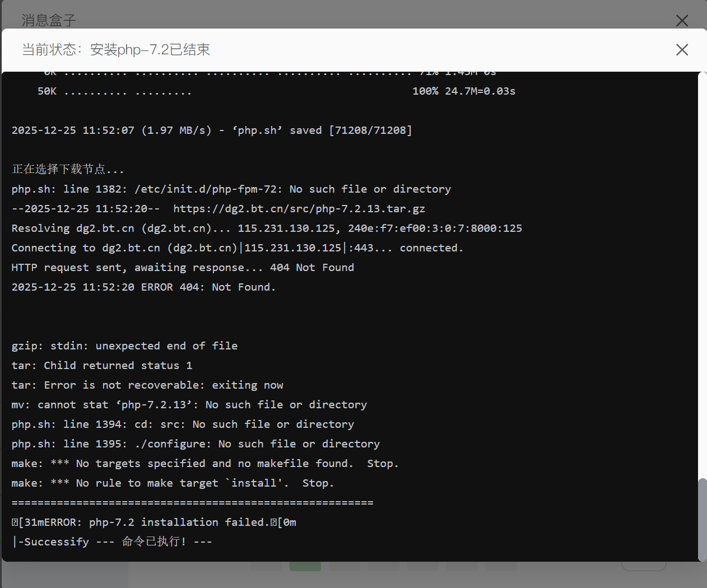Viewport: 707px width, 588px height.
Task: Click the mv cannot stat php-7.2.13 line
Action: (189, 405)
